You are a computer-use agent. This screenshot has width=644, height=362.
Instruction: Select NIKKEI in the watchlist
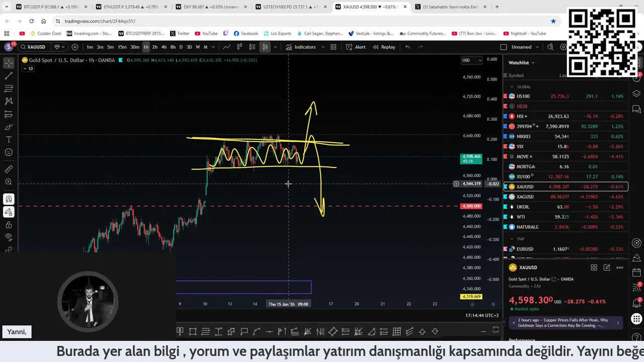[566, 136]
